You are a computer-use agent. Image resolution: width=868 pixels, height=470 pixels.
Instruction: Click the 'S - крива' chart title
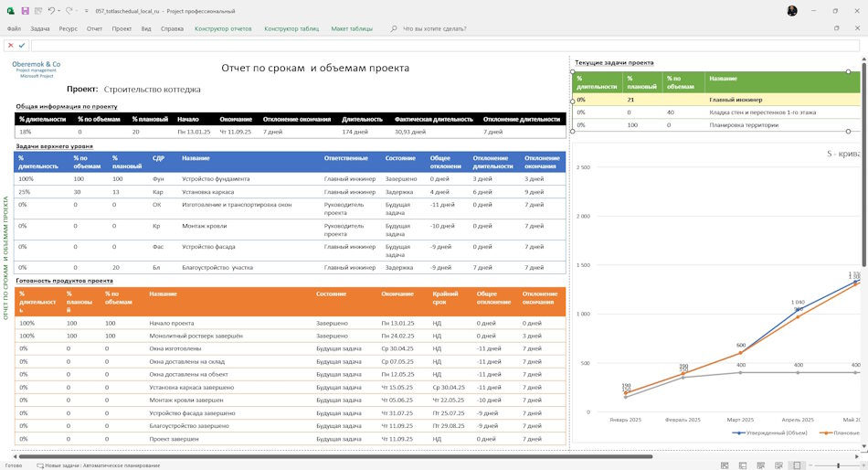click(843, 154)
